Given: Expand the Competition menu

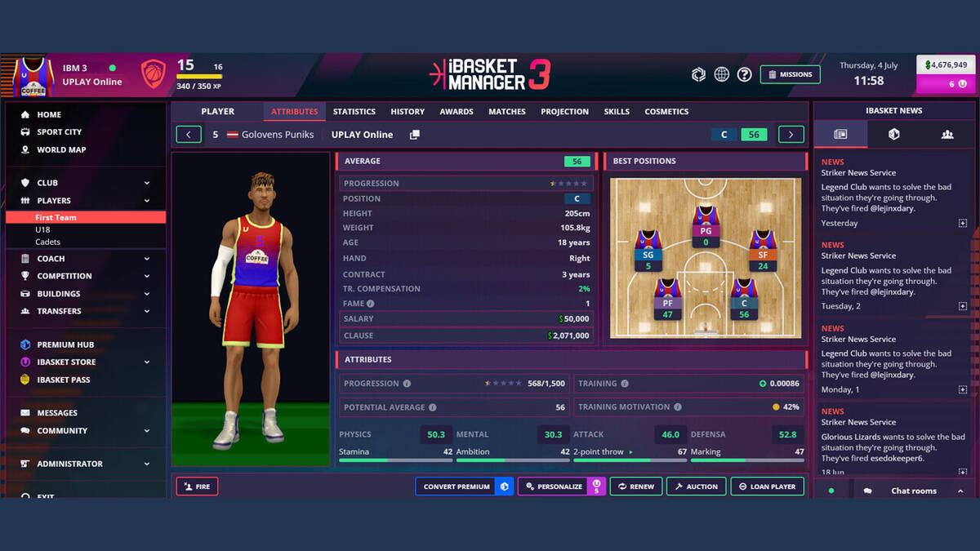Looking at the screenshot, I should [x=86, y=276].
